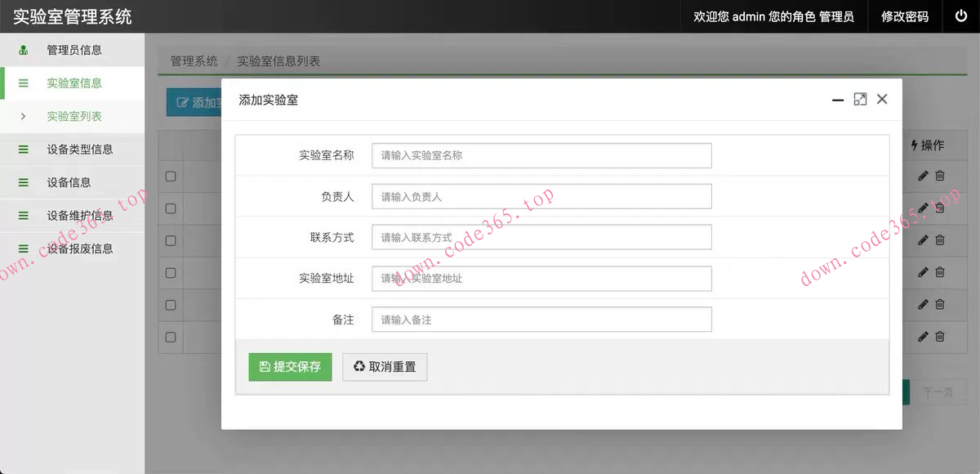Click the 管理系统 breadcrumb link
Viewport: 980px width, 474px height.
(x=193, y=61)
